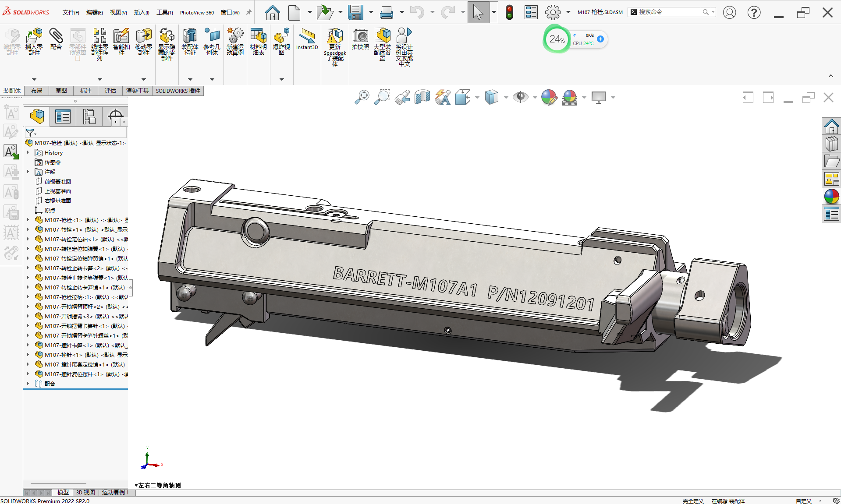Open the Appearances color ball task pane
The width and height of the screenshot is (841, 504).
pos(831,196)
